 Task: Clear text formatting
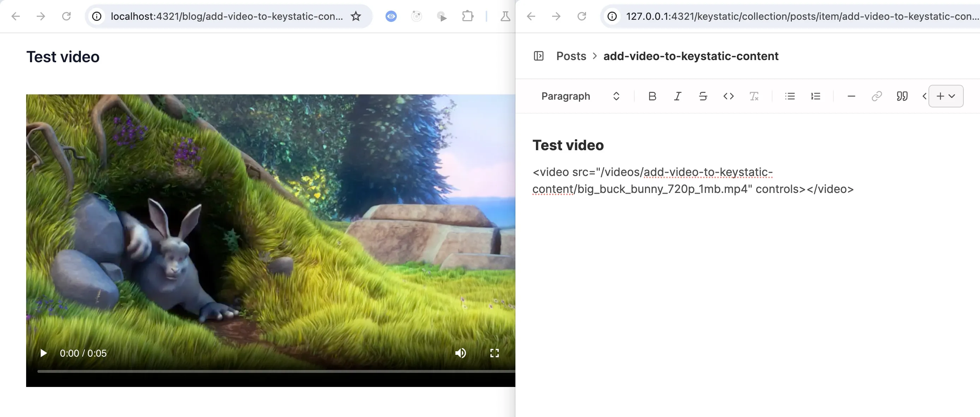coord(754,96)
